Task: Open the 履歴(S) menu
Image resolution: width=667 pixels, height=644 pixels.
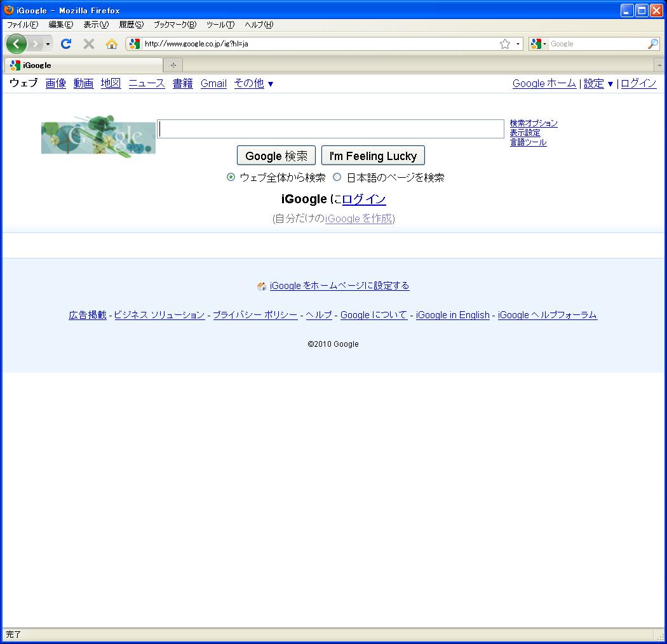Action: click(131, 25)
